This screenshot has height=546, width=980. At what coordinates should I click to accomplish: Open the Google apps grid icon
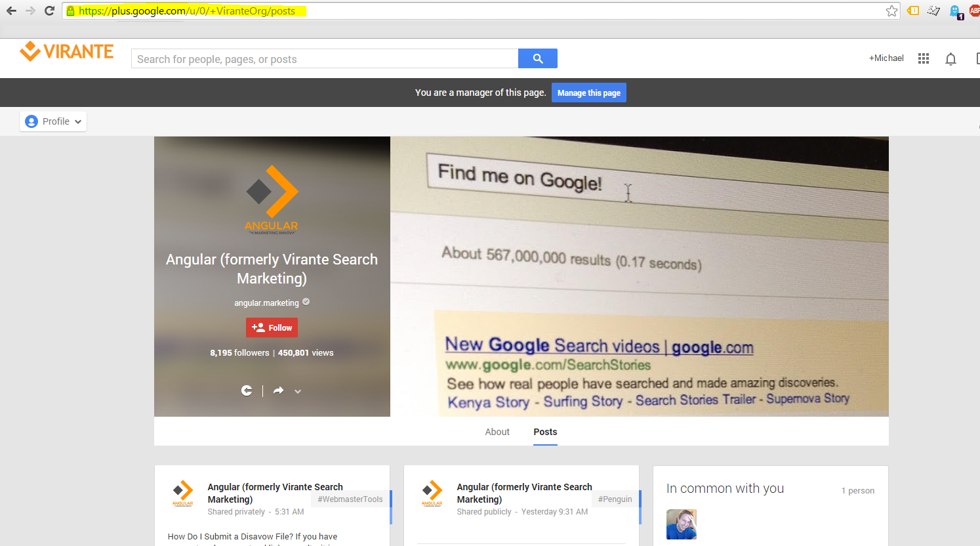pyautogui.click(x=924, y=58)
